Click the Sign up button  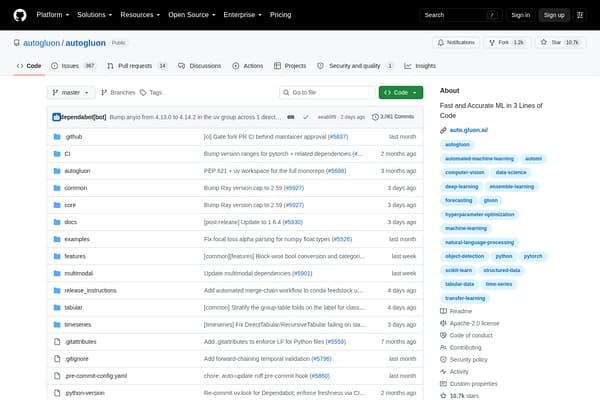click(554, 15)
